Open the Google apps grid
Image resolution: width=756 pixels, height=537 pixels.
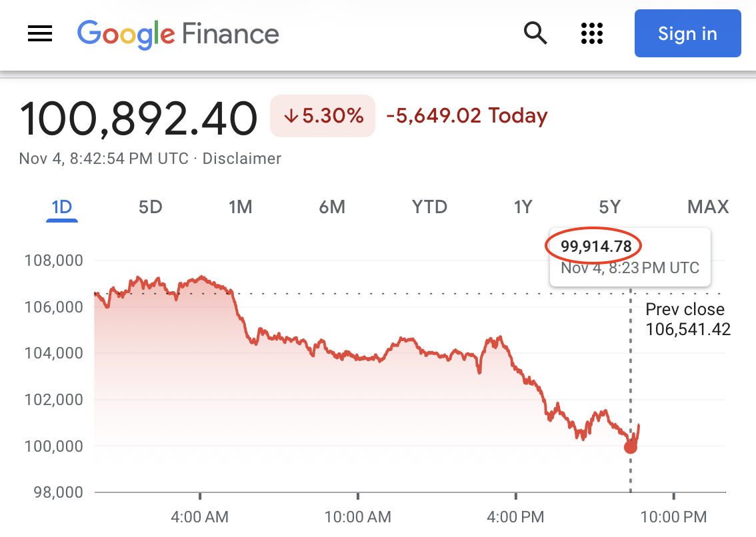592,33
